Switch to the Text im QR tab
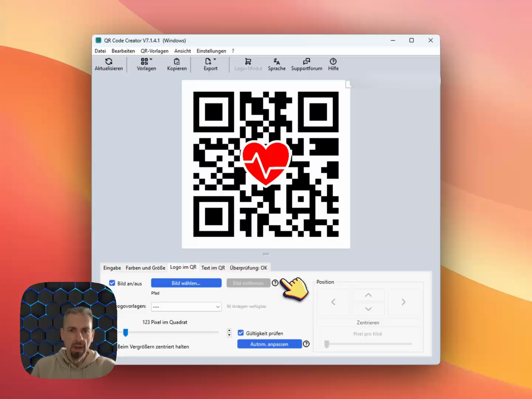 point(213,268)
